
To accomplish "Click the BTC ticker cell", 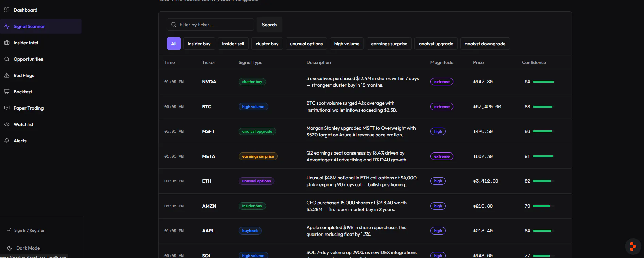I will pos(207,107).
